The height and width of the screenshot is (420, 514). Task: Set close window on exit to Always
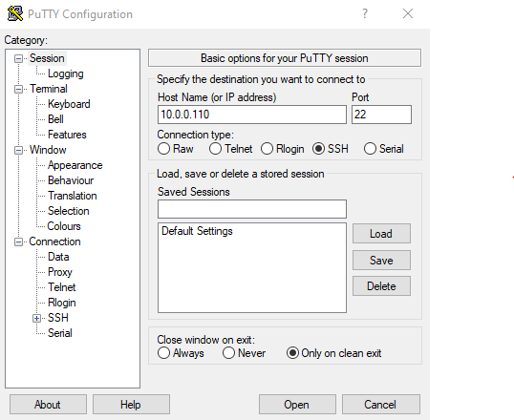[x=163, y=353]
